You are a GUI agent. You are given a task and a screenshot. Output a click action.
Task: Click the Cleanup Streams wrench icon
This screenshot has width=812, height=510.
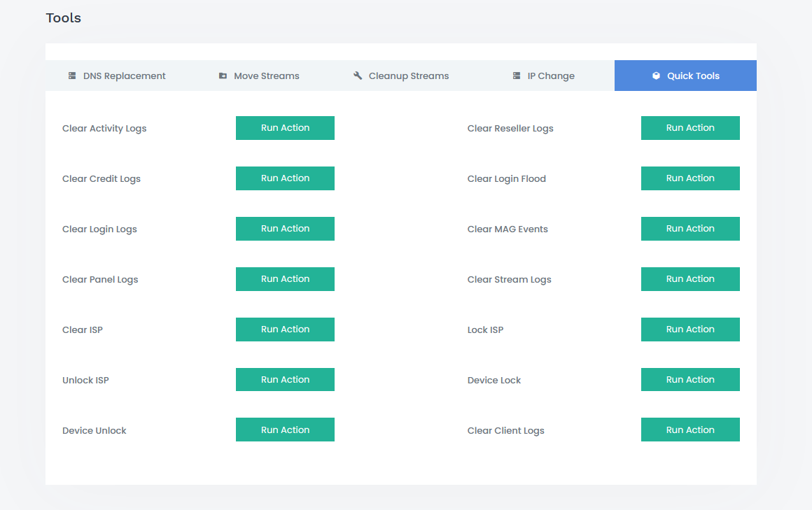coord(358,76)
